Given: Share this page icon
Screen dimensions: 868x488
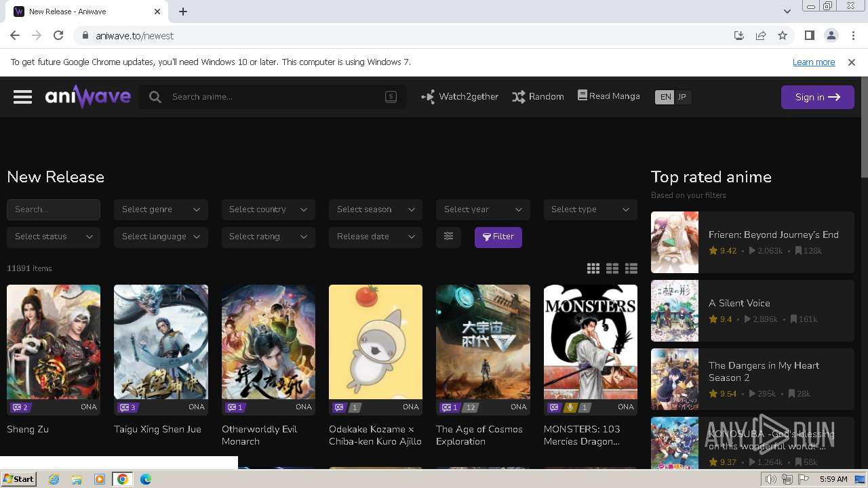Looking at the screenshot, I should [761, 35].
